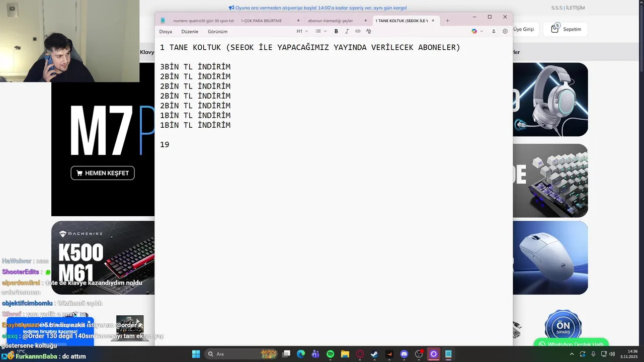Click microphone icon in system tray
644x362 pixels.
pyautogui.click(x=593, y=354)
